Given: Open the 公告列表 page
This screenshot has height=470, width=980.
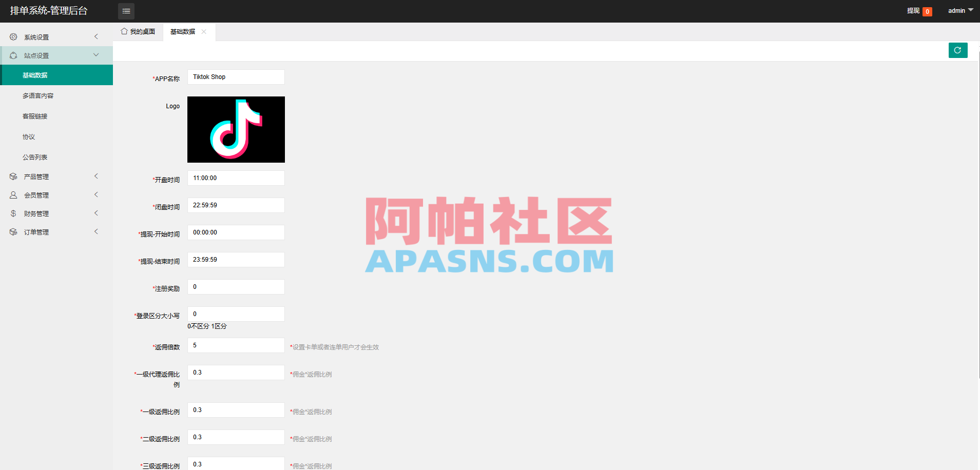Looking at the screenshot, I should 35,157.
